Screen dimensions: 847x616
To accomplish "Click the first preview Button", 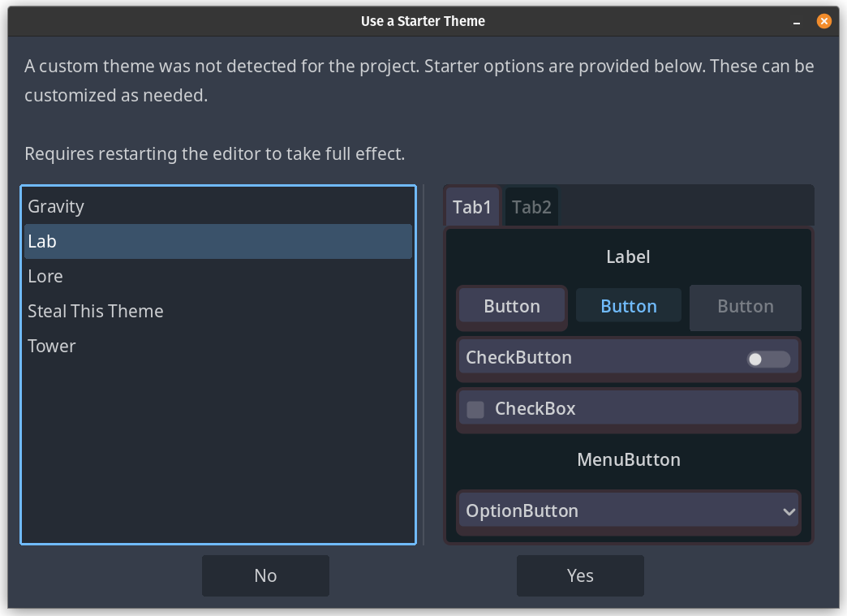I will click(x=512, y=306).
